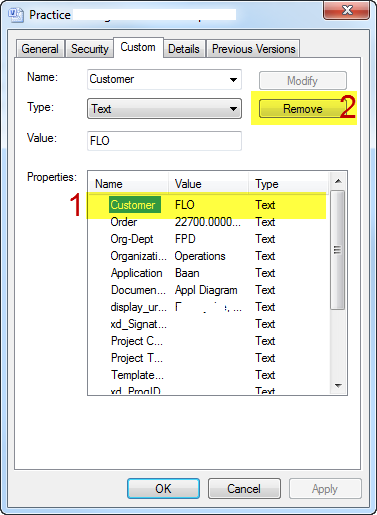Select the Documen... property row
Image resolution: width=377 pixels, height=515 pixels.
click(x=207, y=290)
